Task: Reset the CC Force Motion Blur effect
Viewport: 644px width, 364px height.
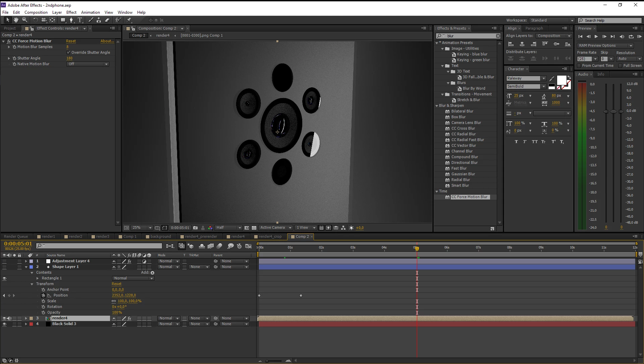Action: point(71,41)
